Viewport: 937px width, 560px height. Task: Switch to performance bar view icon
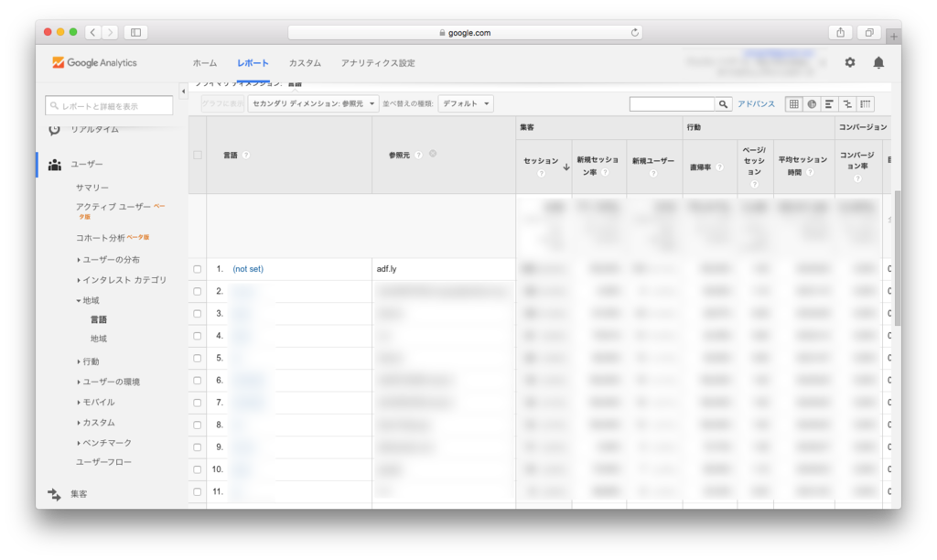tap(829, 104)
